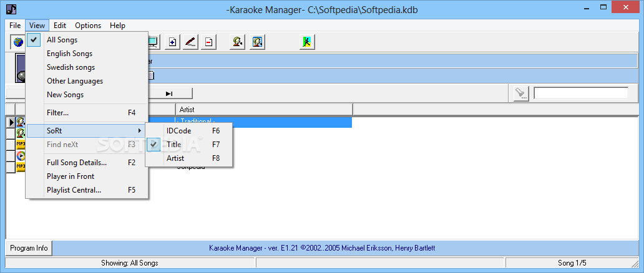Click into the search text field
Image resolution: width=644 pixels, height=273 pixels.
pyautogui.click(x=581, y=93)
